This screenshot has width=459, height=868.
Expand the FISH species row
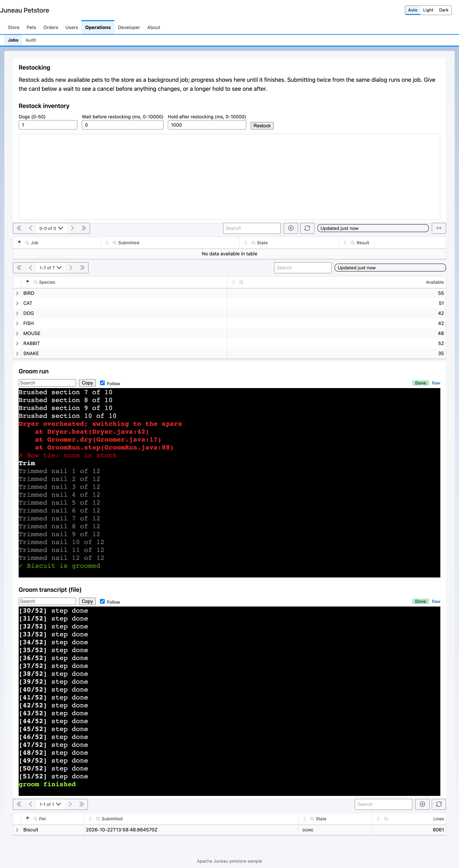point(17,323)
